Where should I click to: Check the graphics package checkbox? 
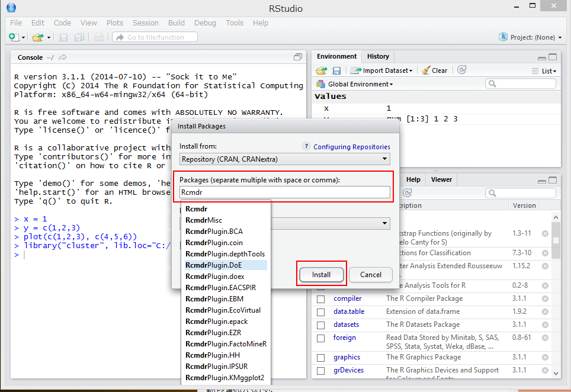321,358
